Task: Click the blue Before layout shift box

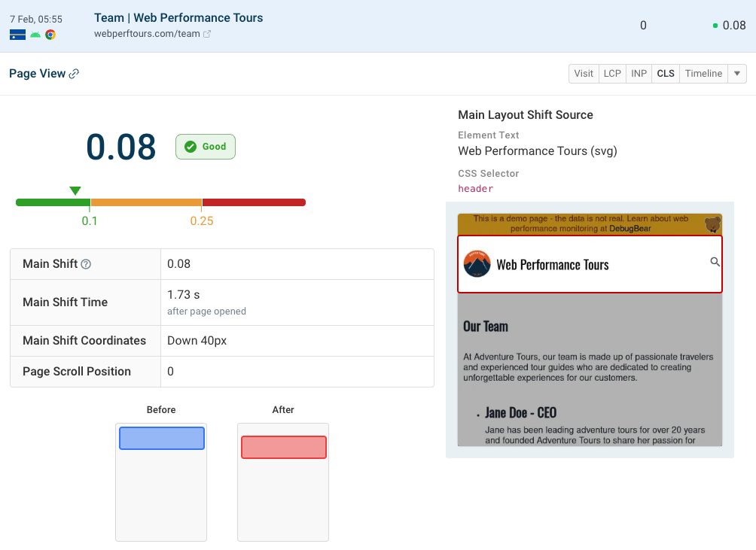Action: click(162, 439)
